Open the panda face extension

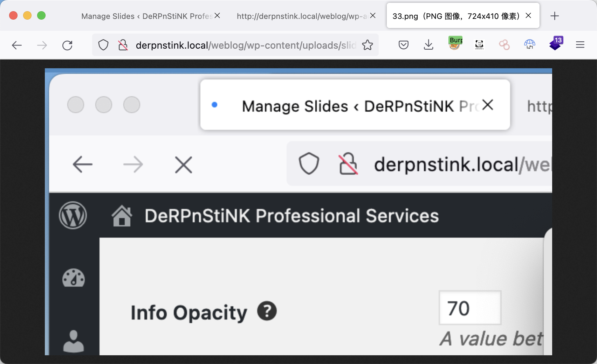click(479, 45)
